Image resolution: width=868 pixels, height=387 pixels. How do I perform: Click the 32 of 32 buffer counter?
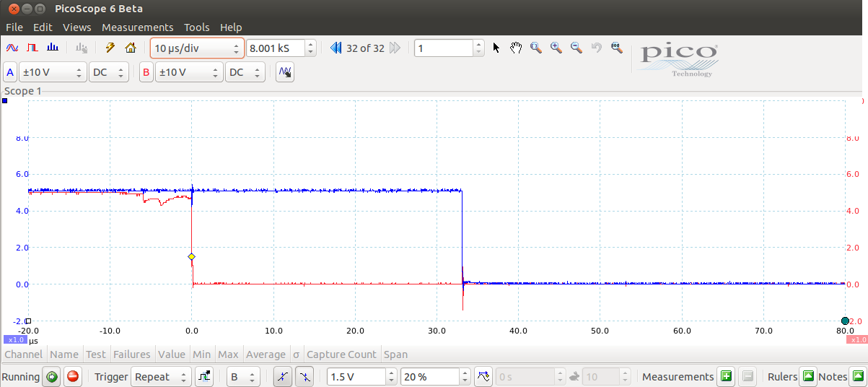[x=365, y=48]
